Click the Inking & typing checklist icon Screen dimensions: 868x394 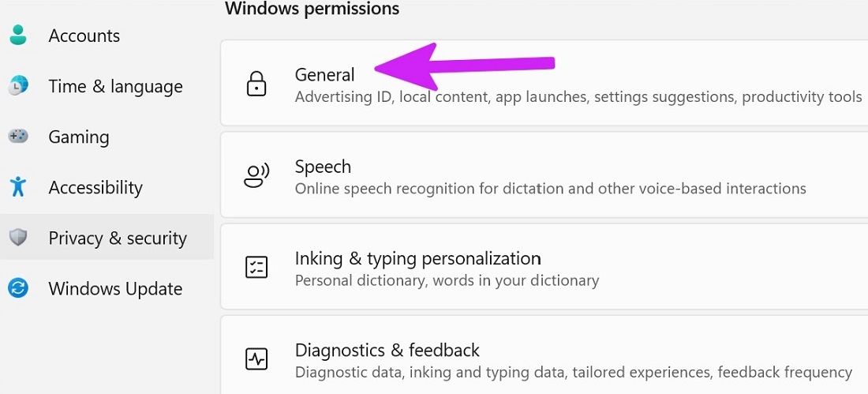(x=256, y=267)
